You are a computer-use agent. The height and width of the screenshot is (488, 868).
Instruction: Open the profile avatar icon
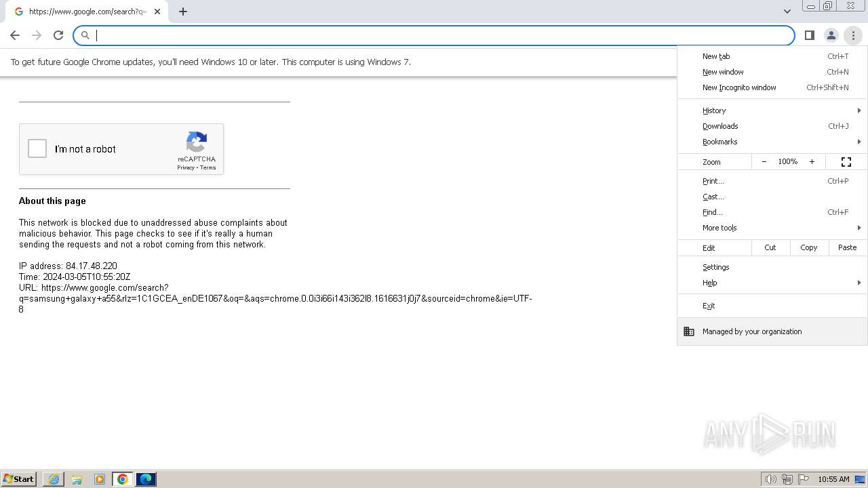[x=831, y=35]
